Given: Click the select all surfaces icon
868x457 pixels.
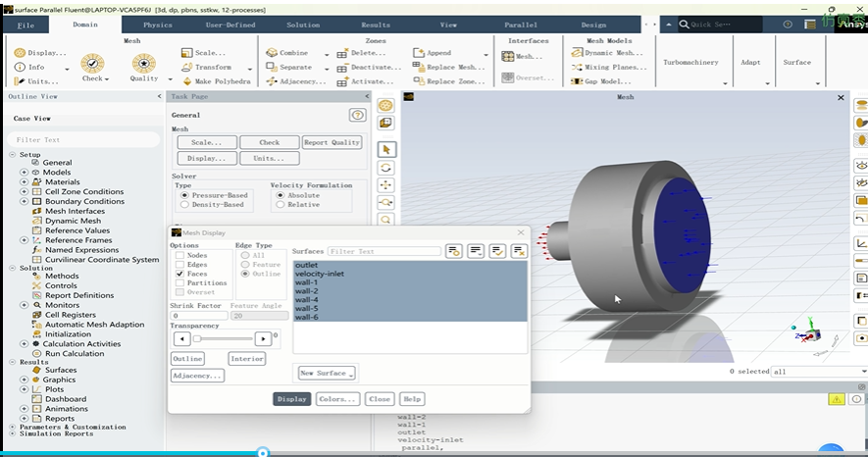Looking at the screenshot, I should (x=497, y=251).
